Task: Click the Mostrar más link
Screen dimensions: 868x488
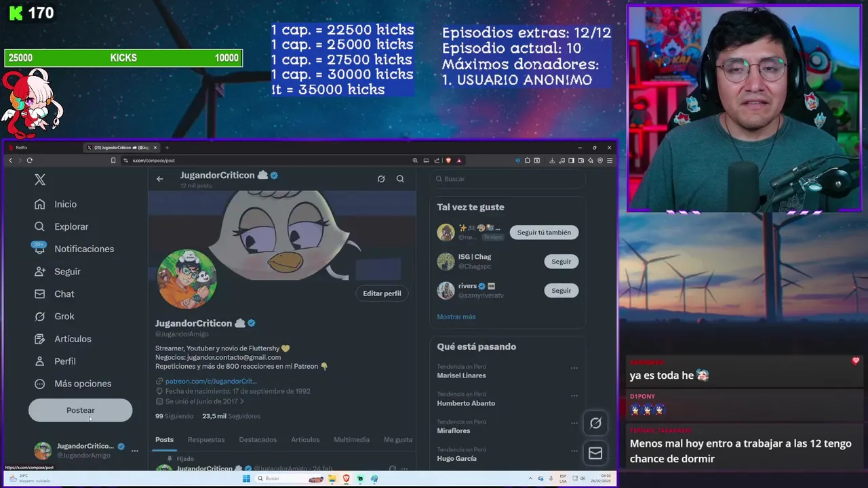Action: pos(456,317)
